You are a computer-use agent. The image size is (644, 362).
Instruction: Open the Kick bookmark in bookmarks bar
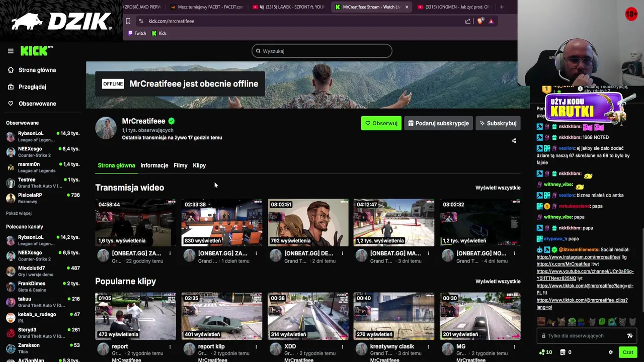159,33
